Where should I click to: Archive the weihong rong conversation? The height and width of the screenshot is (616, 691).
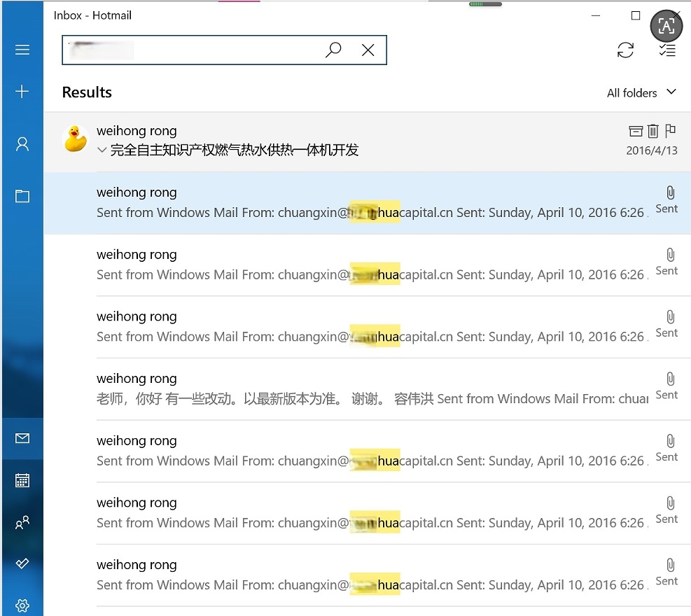coord(635,130)
